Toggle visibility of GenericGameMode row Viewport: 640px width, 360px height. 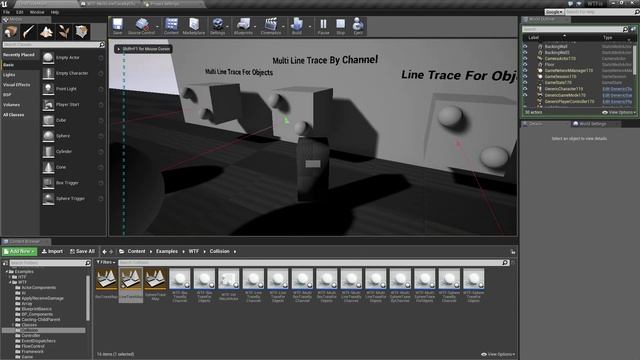tap(525, 95)
